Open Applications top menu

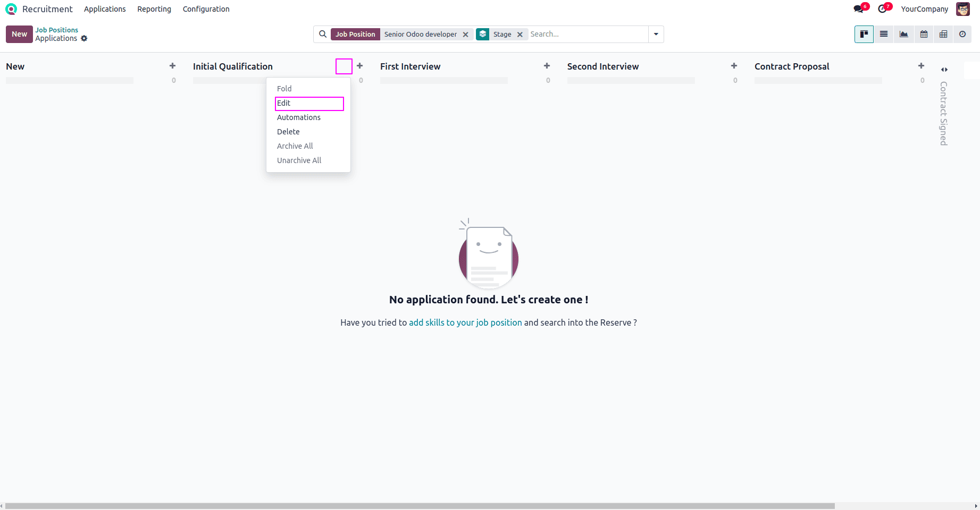[105, 9]
